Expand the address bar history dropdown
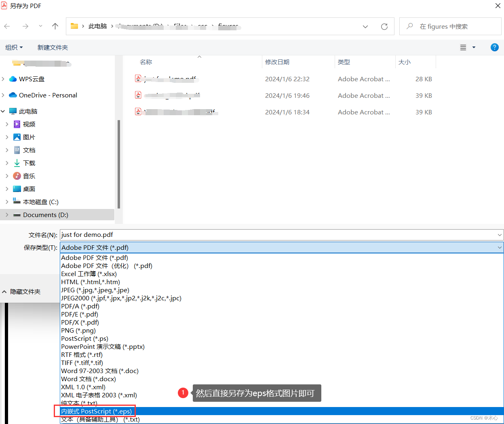Screen dimensions: 504x424 365,27
